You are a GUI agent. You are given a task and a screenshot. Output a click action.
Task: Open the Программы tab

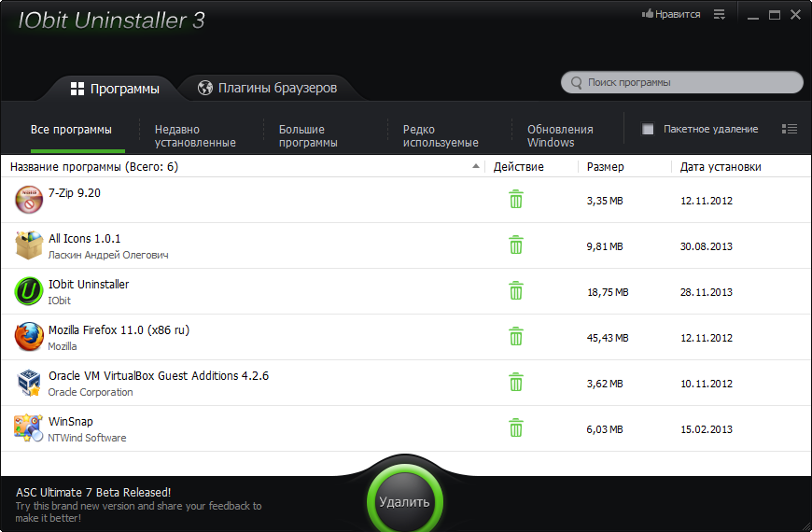pos(115,89)
